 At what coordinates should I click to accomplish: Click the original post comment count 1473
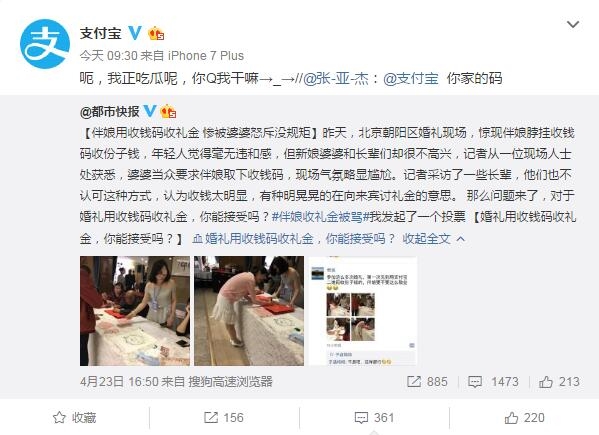tap(493, 382)
